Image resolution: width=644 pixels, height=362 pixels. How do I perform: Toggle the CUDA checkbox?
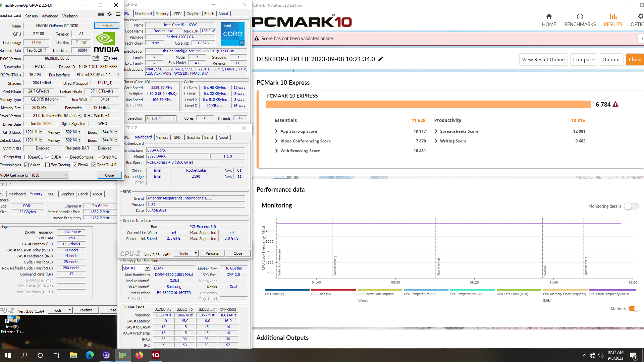point(48,157)
